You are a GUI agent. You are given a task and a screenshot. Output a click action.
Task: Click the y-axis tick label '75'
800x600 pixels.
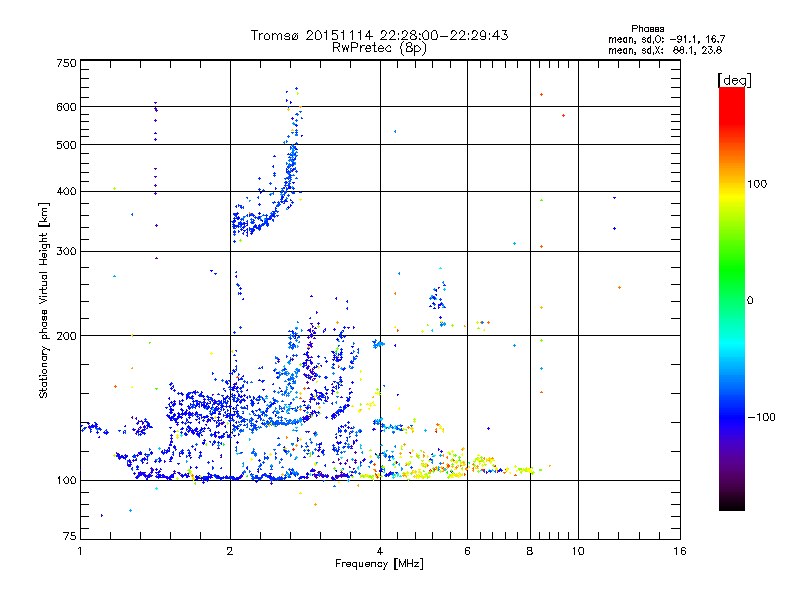70,536
